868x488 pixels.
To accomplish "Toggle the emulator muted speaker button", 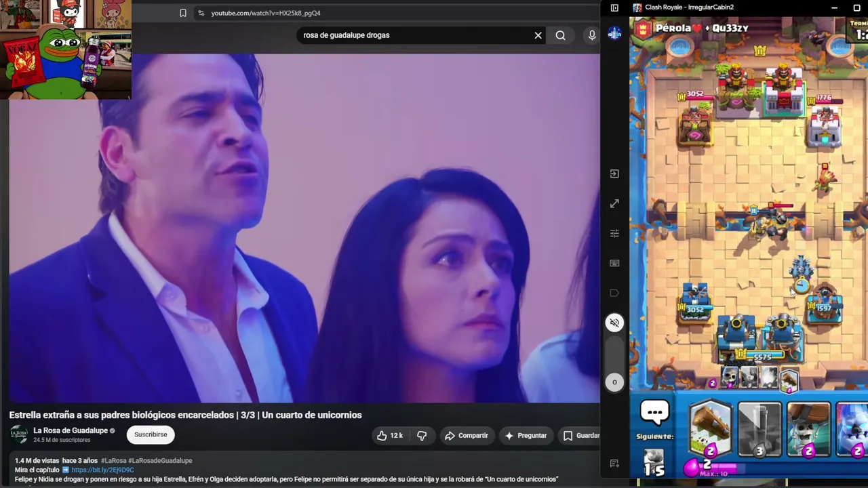I will click(x=614, y=323).
